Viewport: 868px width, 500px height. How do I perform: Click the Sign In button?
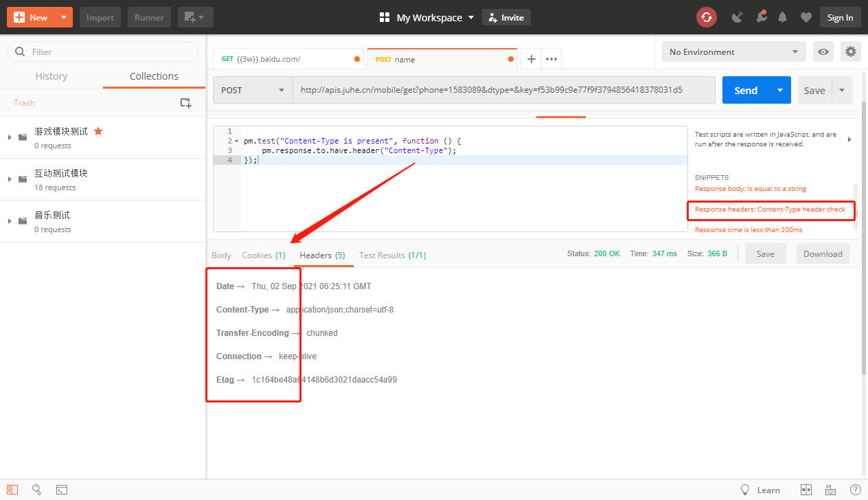click(841, 17)
